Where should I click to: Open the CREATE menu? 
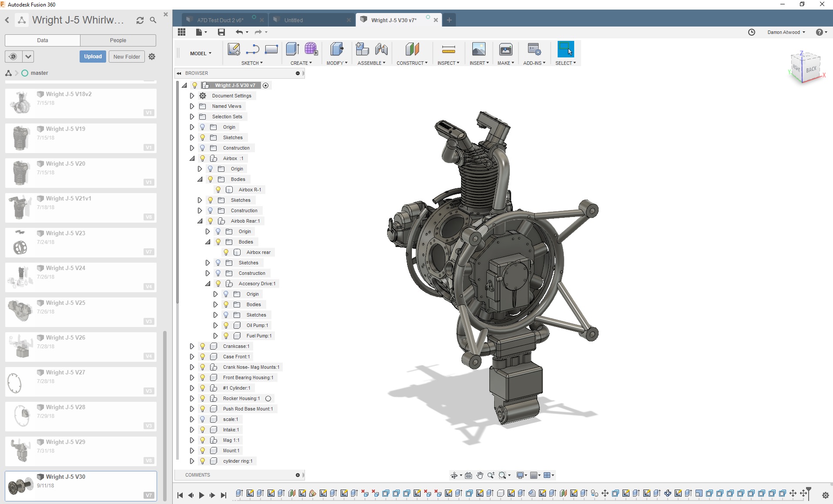[301, 63]
